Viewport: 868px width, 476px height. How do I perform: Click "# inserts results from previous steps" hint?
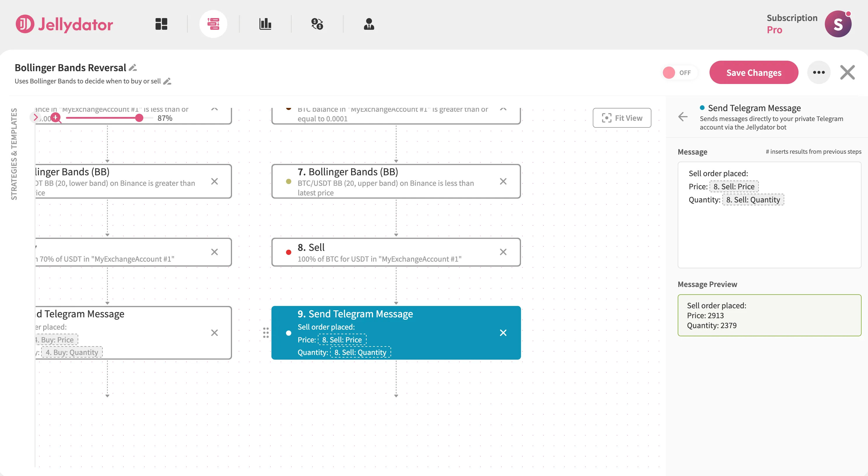(x=813, y=152)
